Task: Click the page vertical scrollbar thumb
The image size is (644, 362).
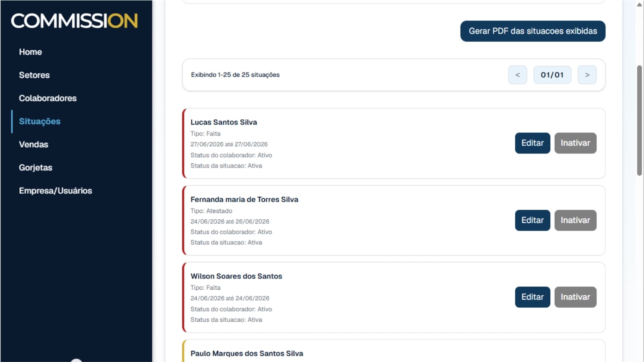Action: tap(640, 121)
